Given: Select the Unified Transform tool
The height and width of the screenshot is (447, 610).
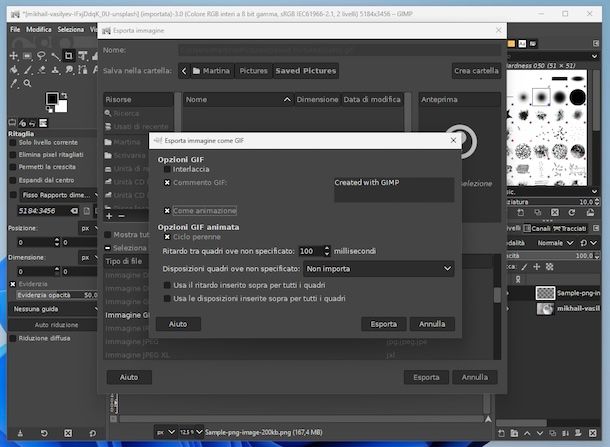Looking at the screenshot, I should (82, 56).
